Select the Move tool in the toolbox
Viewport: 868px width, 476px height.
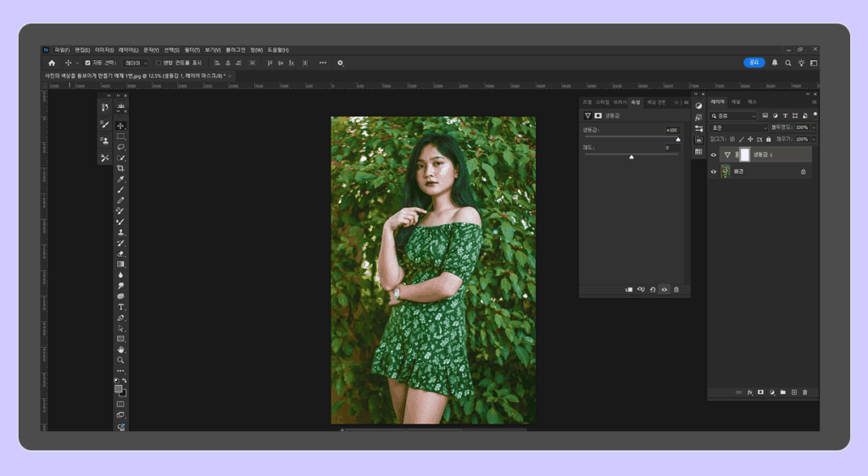click(x=120, y=126)
